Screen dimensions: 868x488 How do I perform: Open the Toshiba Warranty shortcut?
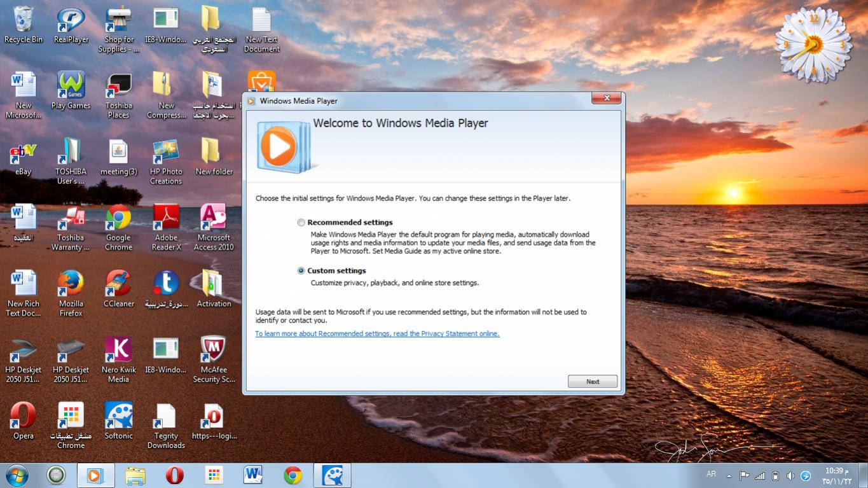[71, 228]
